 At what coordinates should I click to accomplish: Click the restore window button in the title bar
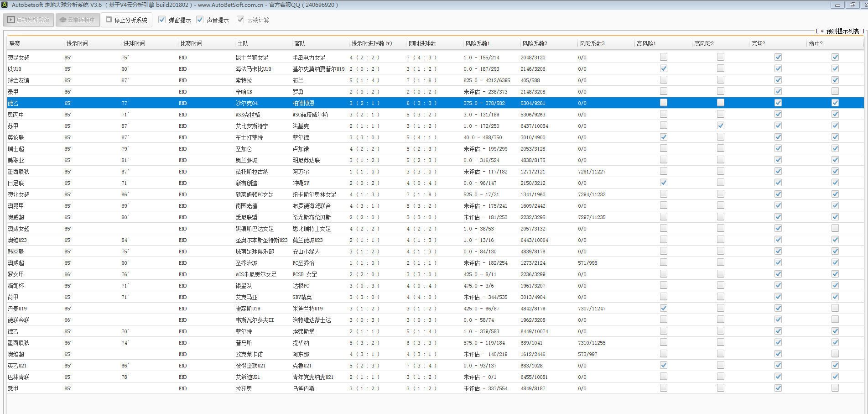[x=852, y=5]
